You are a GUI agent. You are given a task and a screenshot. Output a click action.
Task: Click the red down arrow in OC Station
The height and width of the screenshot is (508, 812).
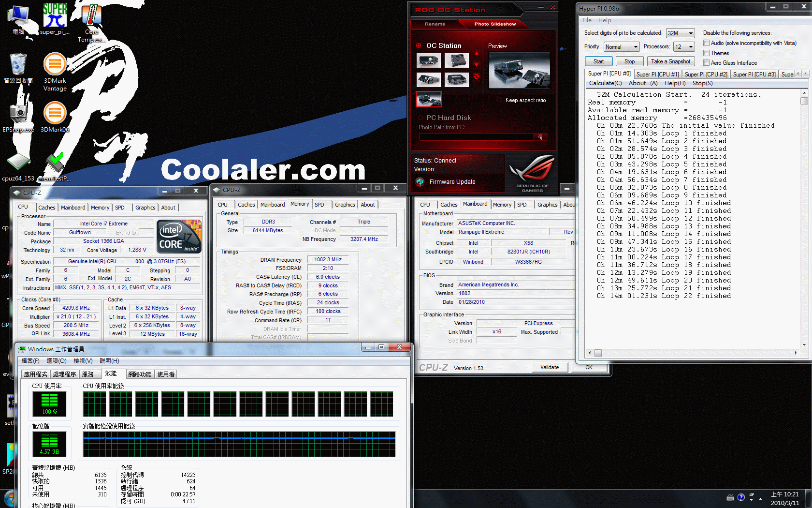pyautogui.click(x=477, y=65)
